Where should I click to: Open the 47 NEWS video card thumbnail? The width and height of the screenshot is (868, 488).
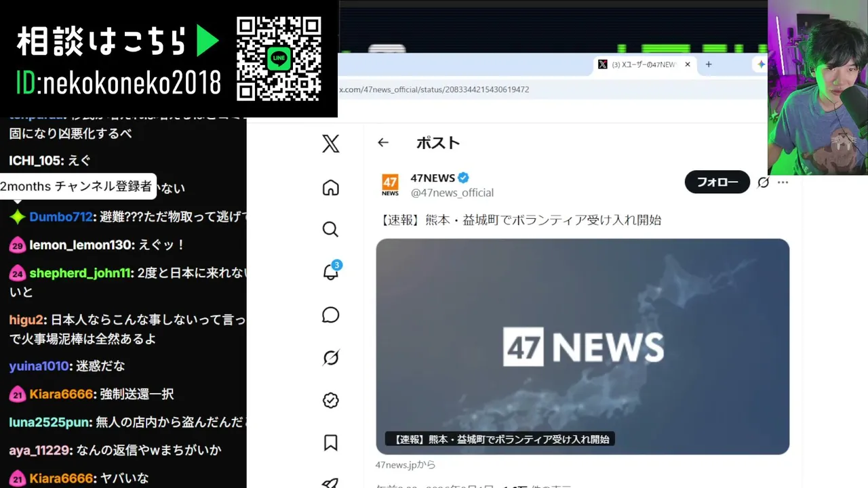click(583, 346)
